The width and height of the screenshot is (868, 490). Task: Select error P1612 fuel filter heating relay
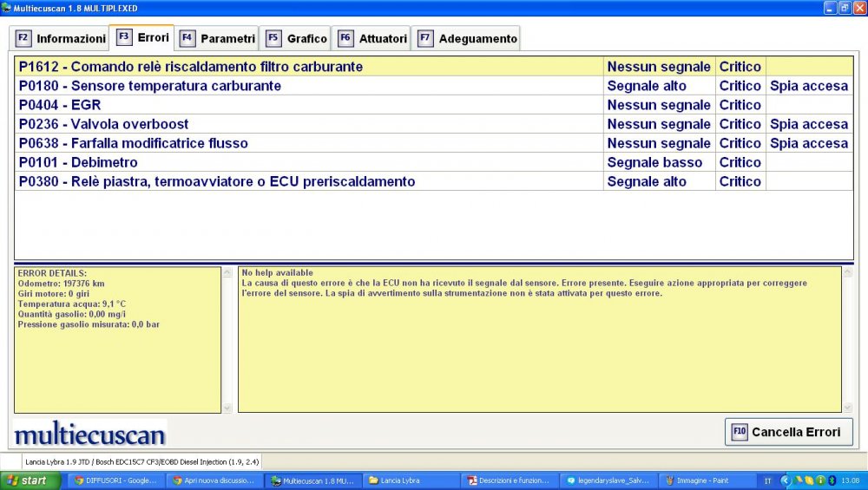click(191, 67)
